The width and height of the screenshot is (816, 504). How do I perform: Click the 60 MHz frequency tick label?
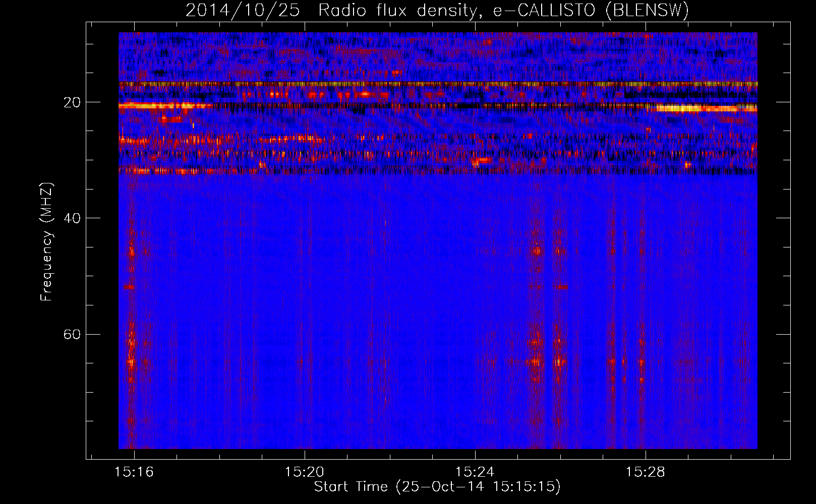72,335
